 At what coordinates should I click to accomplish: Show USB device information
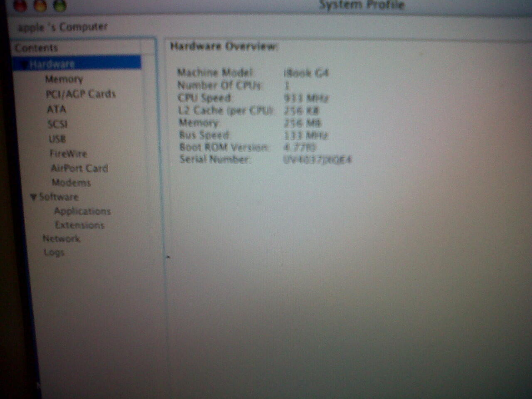(57, 139)
